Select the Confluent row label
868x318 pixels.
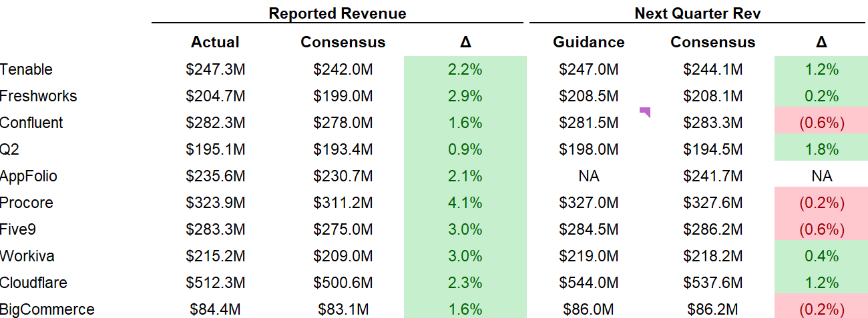[32, 123]
